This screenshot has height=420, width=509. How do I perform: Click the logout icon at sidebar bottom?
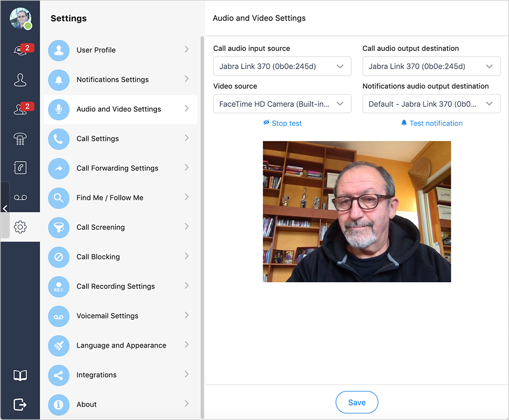(20, 404)
